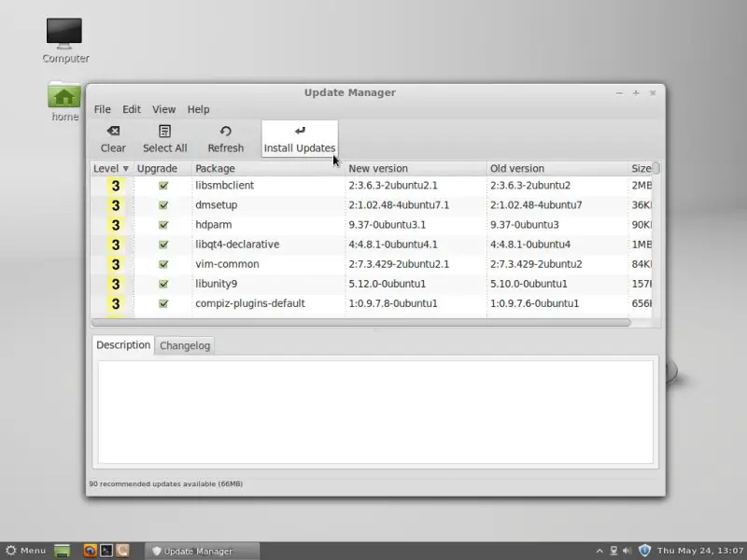
Task: Click old version 5.10.0-0ubuntu1
Action: pyautogui.click(x=529, y=284)
